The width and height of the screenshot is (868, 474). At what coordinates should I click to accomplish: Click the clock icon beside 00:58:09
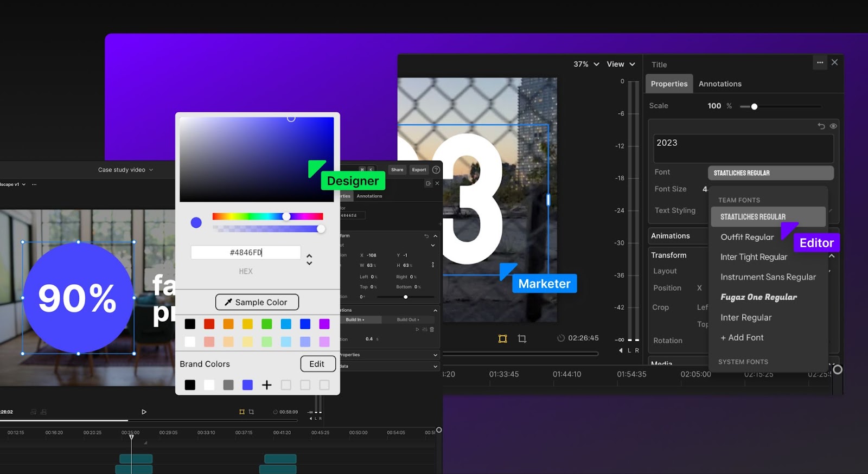click(276, 412)
